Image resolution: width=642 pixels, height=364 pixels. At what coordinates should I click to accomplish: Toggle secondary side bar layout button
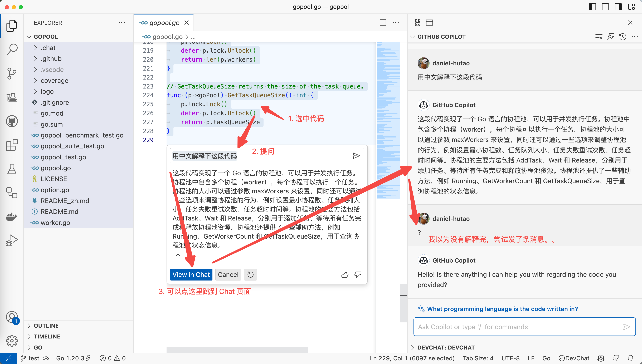click(x=618, y=7)
